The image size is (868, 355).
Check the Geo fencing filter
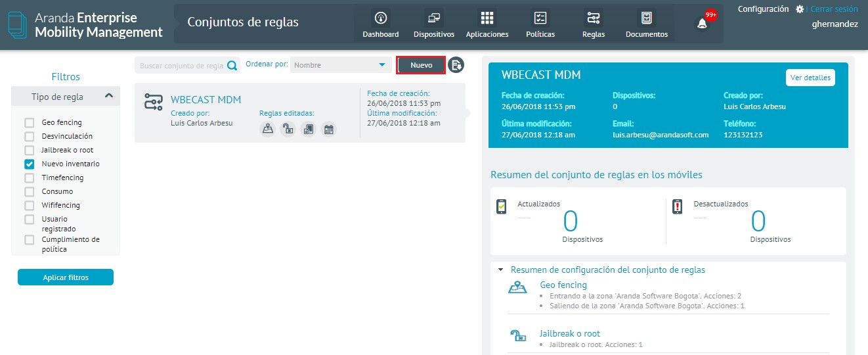(30, 122)
